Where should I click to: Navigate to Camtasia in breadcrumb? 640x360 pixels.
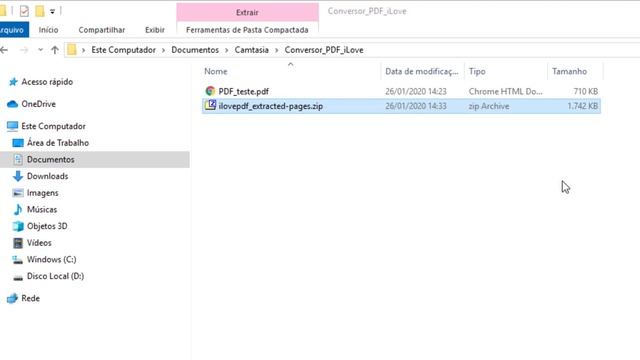pos(251,50)
